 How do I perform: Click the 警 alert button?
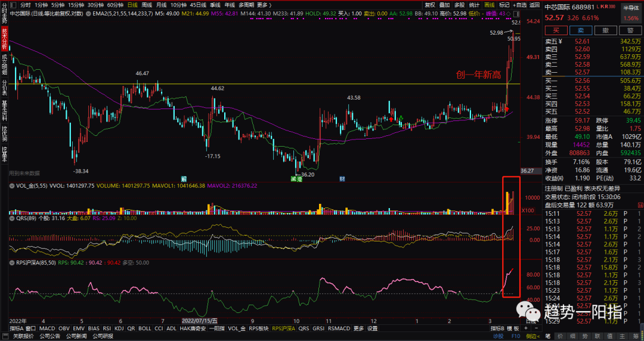630,30
